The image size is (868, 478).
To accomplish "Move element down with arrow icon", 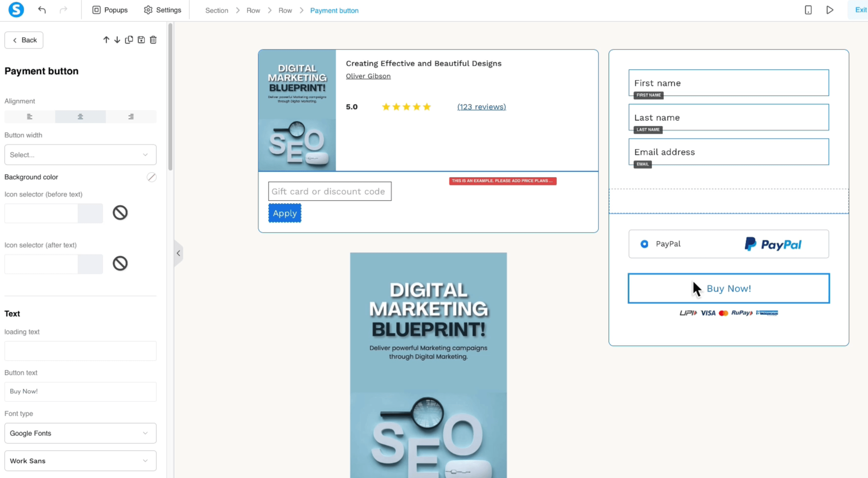I will [117, 40].
